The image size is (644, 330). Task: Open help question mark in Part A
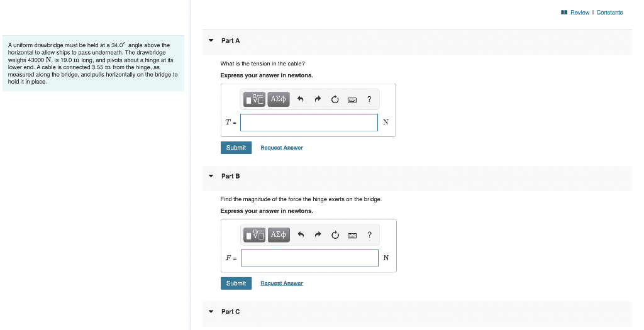pos(369,99)
